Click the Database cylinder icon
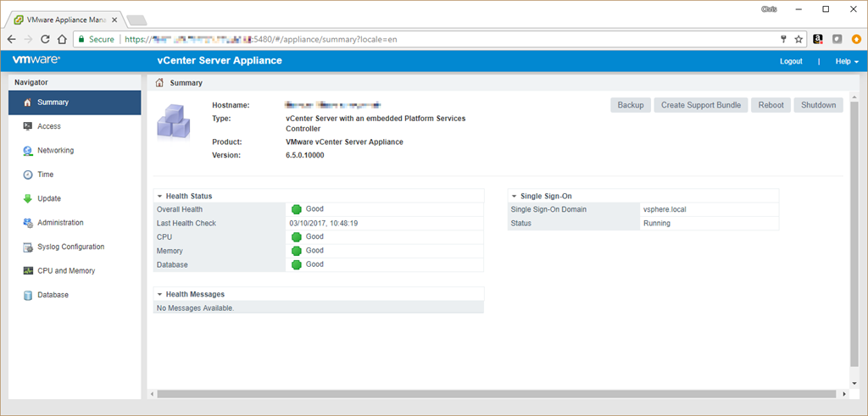The height and width of the screenshot is (416, 868). tap(28, 296)
